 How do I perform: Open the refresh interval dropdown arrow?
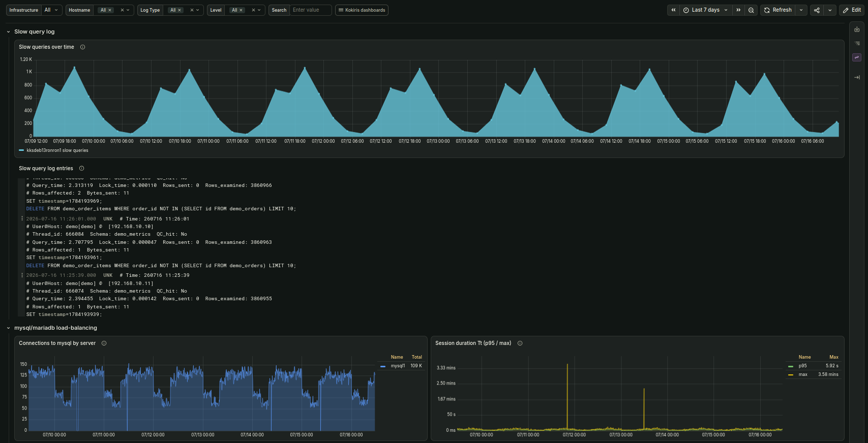click(801, 10)
